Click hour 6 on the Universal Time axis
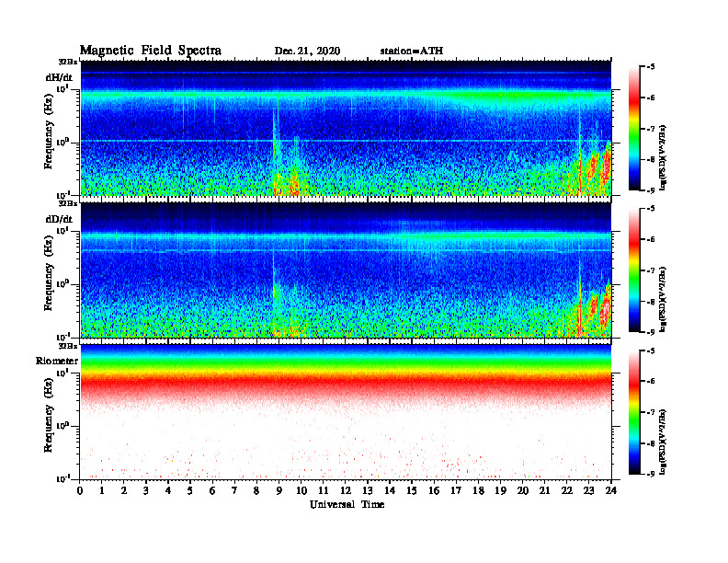This screenshot has width=728, height=563. [x=212, y=490]
